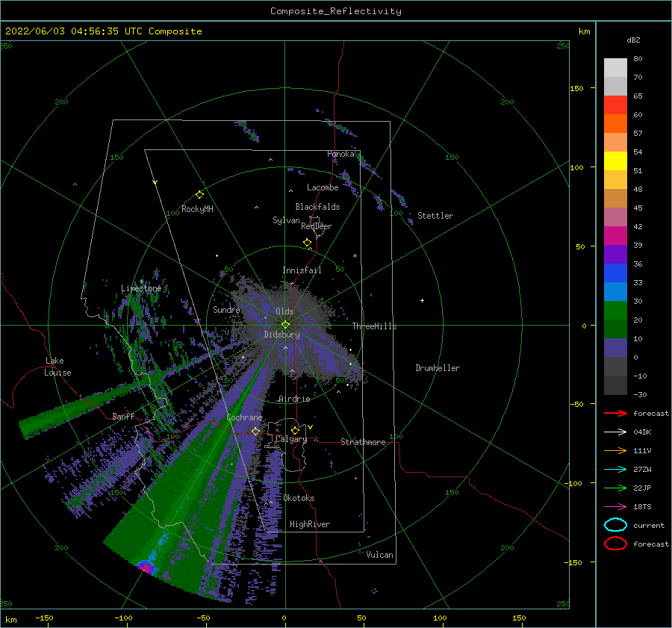
Task: Click the red forecast ellipse icon
Action: tap(615, 544)
